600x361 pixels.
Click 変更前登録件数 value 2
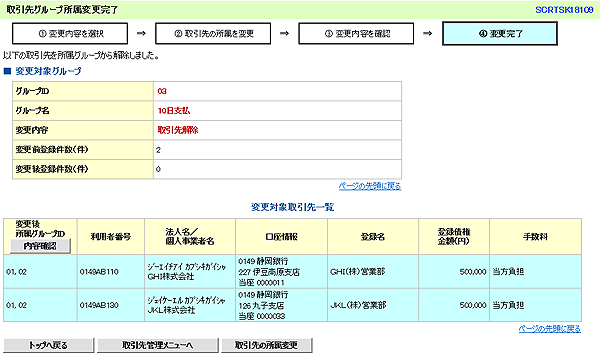(x=158, y=150)
